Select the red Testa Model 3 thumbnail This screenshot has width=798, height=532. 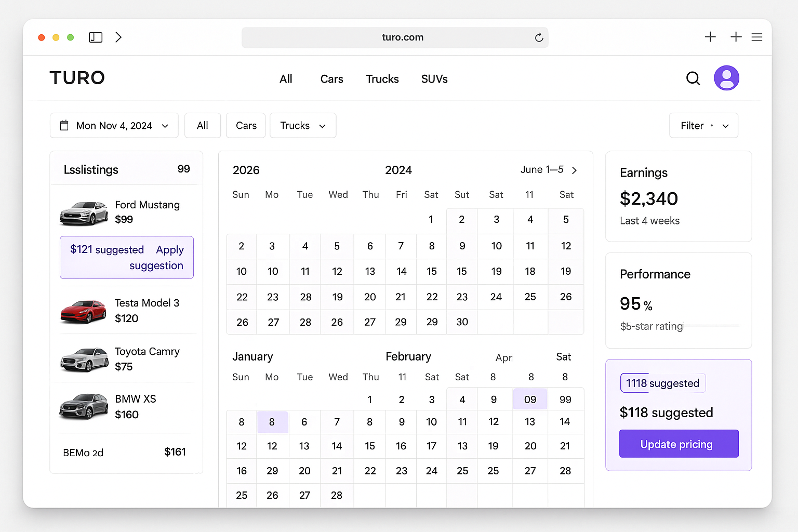(84, 311)
